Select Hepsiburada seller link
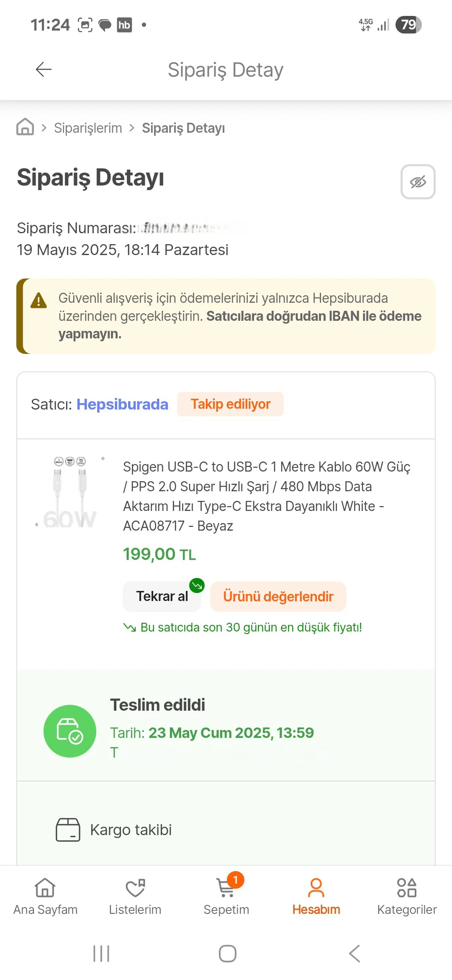Image resolution: width=452 pixels, height=980 pixels. pyautogui.click(x=122, y=404)
